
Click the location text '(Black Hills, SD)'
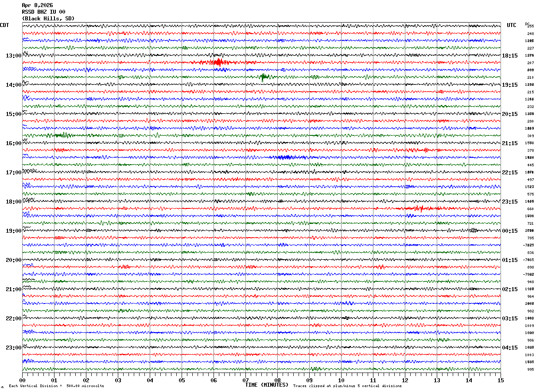pyautogui.click(x=48, y=19)
